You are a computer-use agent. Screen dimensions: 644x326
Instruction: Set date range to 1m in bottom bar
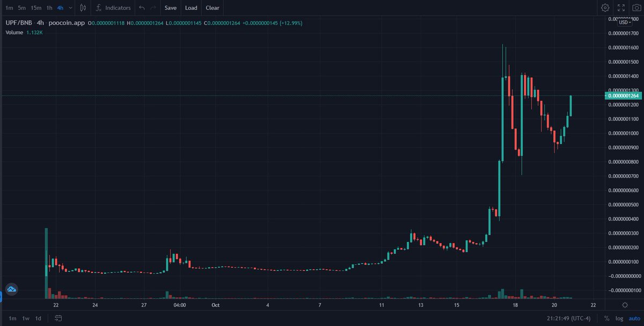point(12,318)
